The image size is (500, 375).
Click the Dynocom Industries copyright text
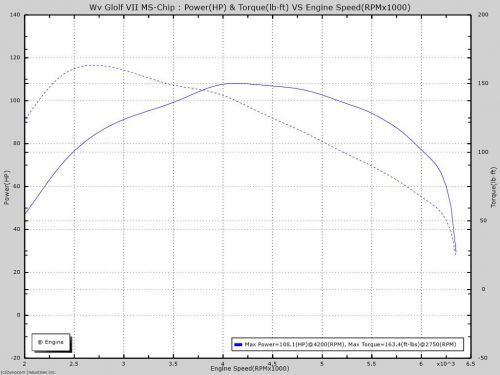(28, 372)
